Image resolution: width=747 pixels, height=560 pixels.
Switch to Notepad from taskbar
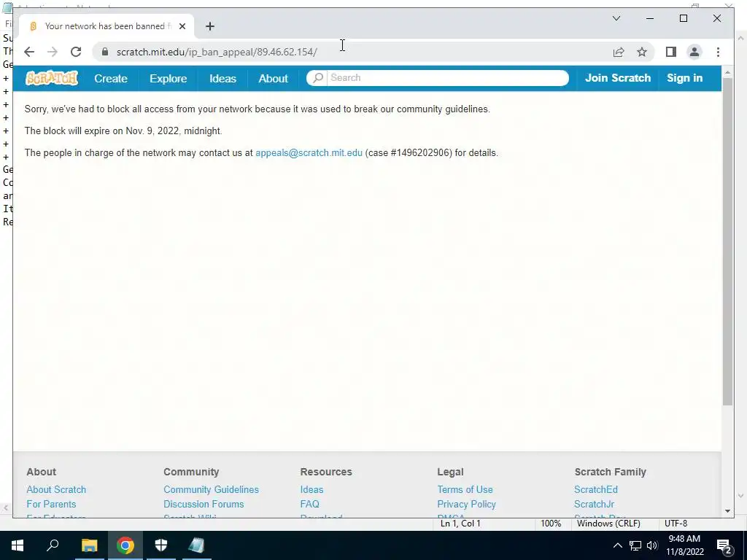(x=196, y=545)
